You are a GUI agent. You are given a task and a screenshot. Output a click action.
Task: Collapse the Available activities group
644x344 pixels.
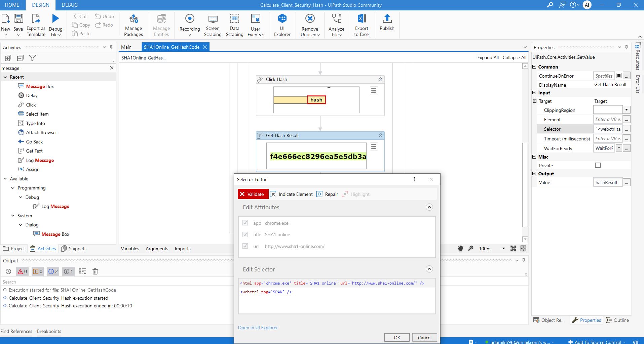pyautogui.click(x=5, y=179)
